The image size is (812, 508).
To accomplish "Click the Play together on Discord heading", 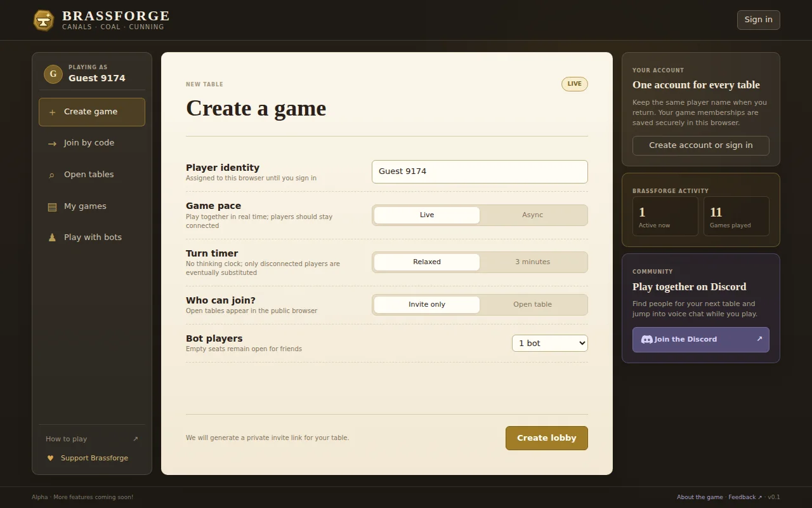I will coord(690,287).
